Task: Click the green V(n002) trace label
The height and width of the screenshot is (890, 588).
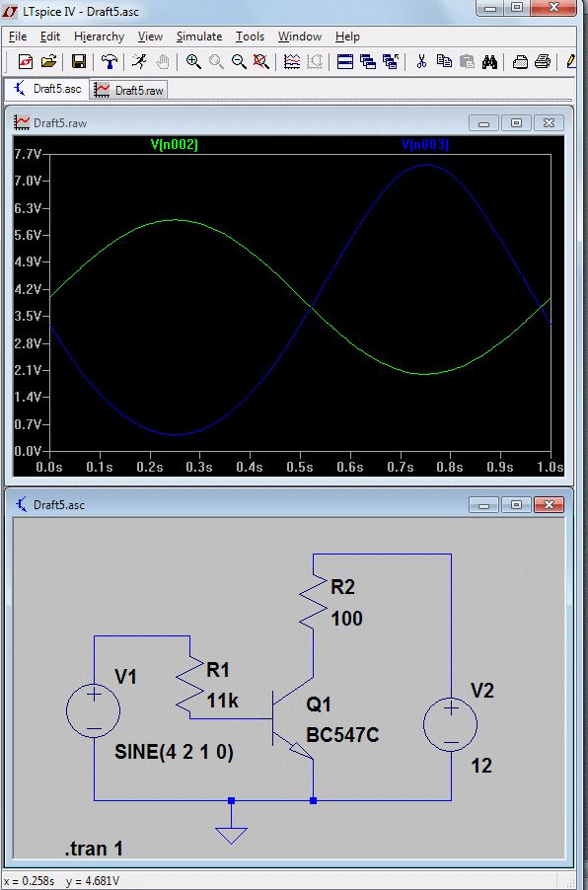Action: [175, 145]
